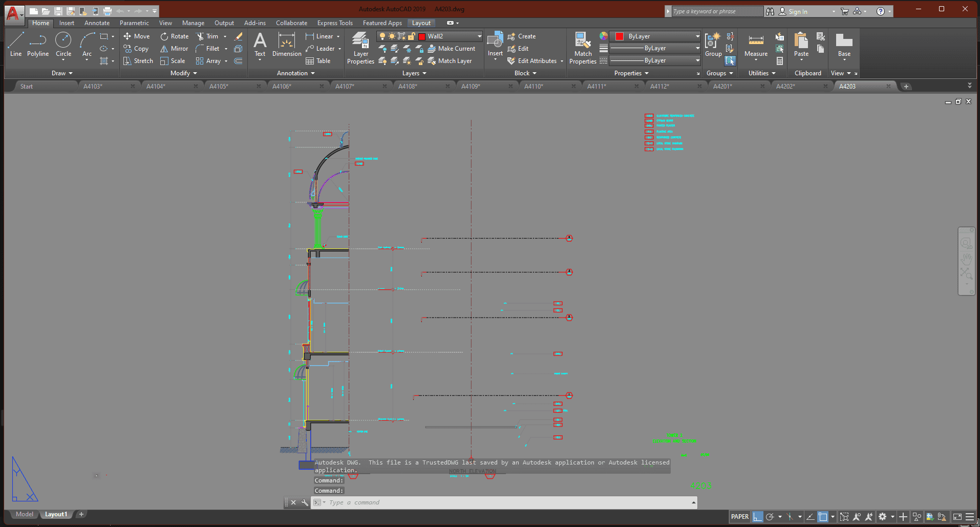
Task: Open the Wall2 layer dropdown list
Action: pos(479,36)
